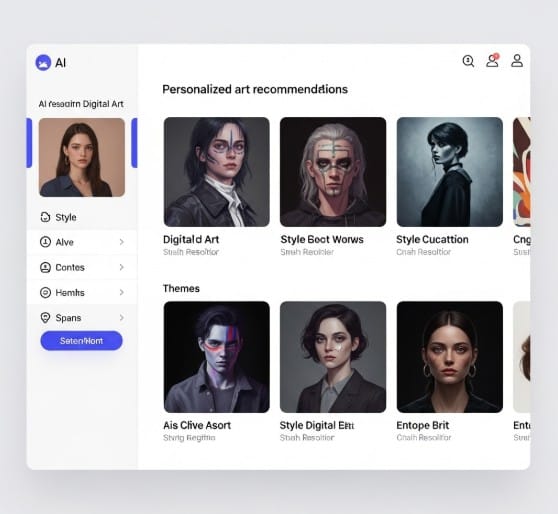Open the search magnifier icon
This screenshot has height=514, width=558.
(x=468, y=61)
